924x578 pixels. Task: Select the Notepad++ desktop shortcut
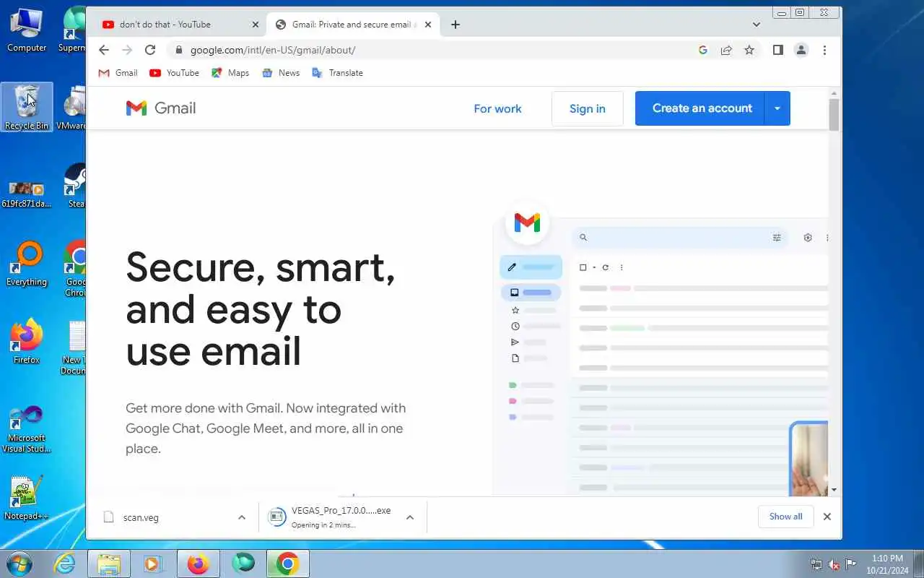click(x=27, y=498)
